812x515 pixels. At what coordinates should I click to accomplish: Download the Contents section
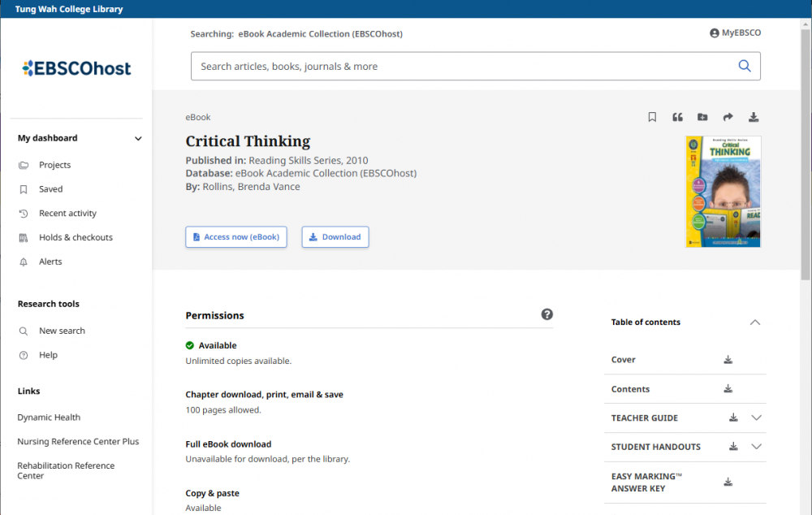pyautogui.click(x=728, y=388)
